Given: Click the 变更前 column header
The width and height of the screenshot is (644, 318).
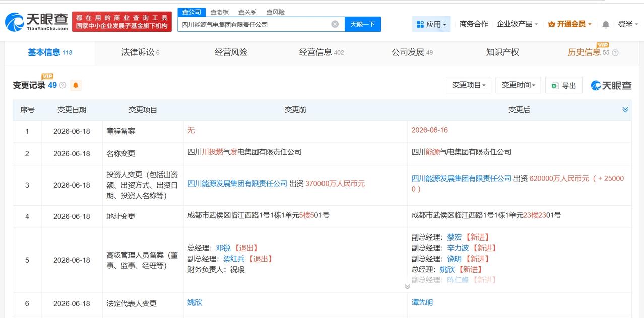Looking at the screenshot, I should pyautogui.click(x=295, y=110).
